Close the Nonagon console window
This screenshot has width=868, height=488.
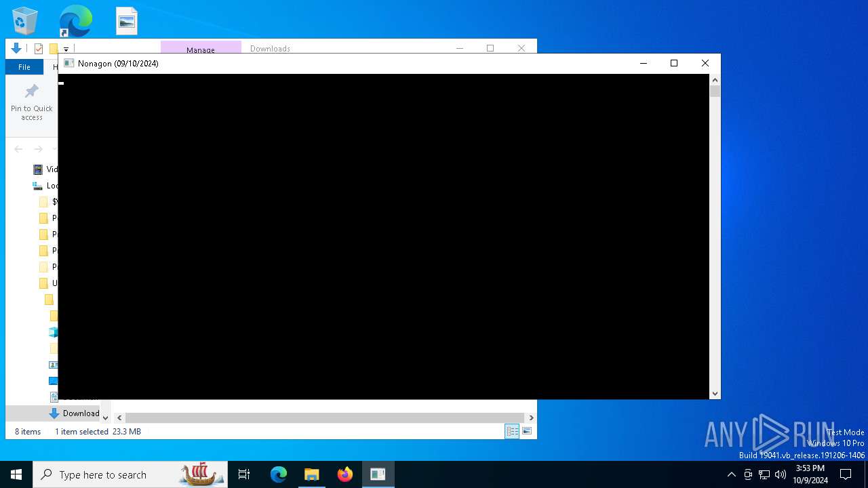(705, 63)
